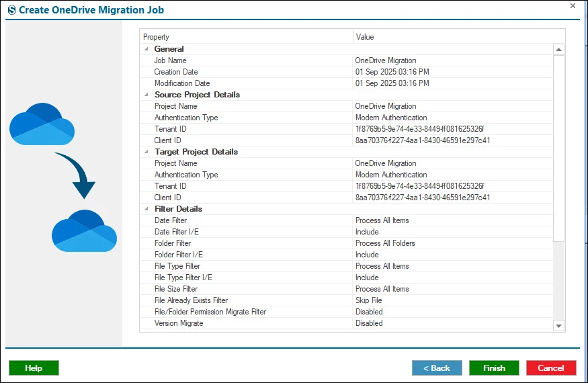Click the Finish button
Image resolution: width=588 pixels, height=383 pixels.
coord(494,368)
